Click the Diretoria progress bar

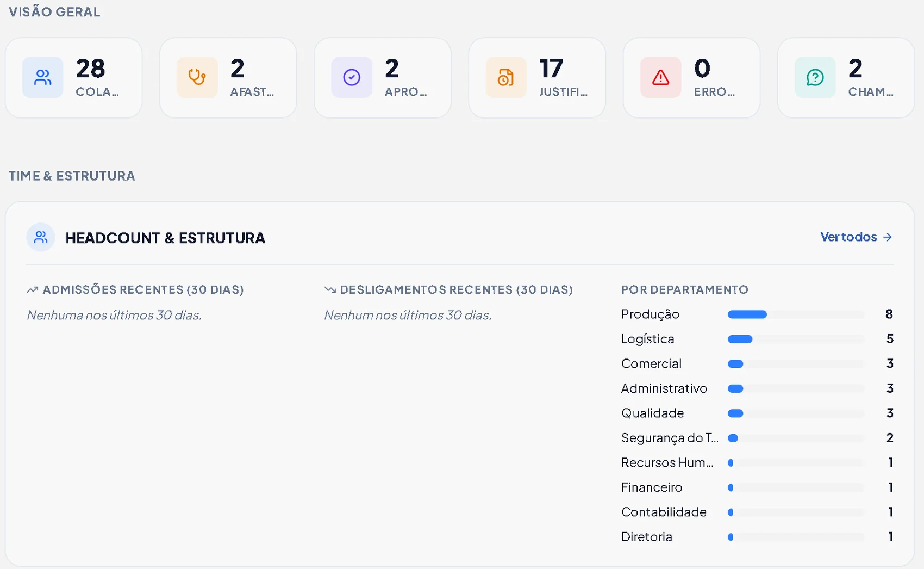click(x=796, y=537)
